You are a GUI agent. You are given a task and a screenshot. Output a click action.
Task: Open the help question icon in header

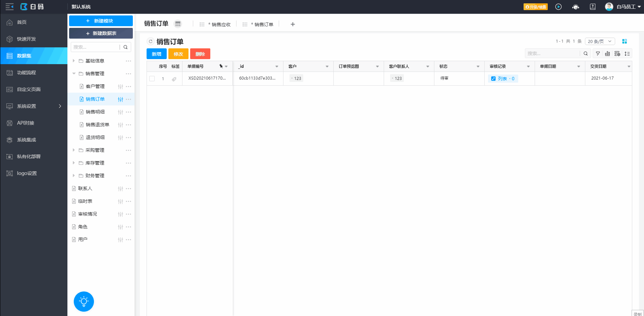point(593,7)
